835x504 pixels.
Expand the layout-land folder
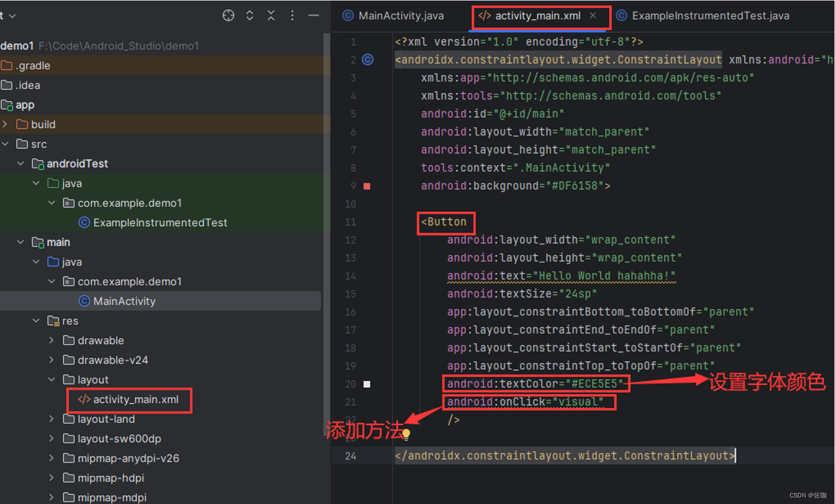51,419
